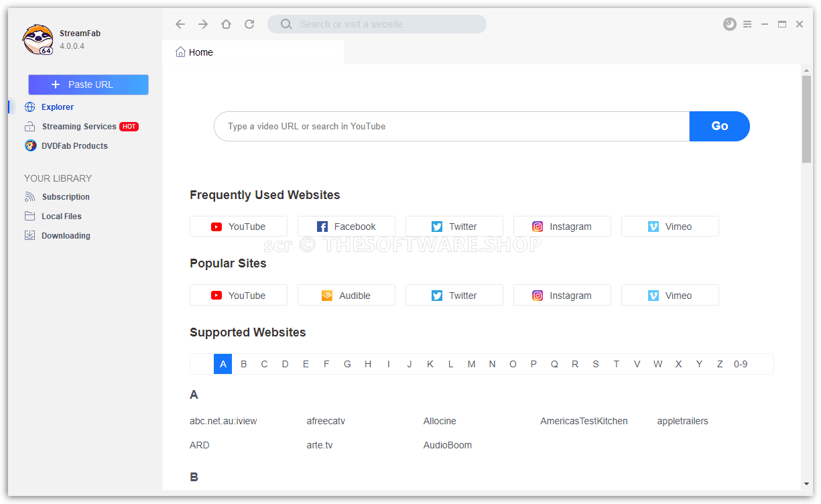
Task: Minimize the StreamFab window
Action: pos(765,24)
